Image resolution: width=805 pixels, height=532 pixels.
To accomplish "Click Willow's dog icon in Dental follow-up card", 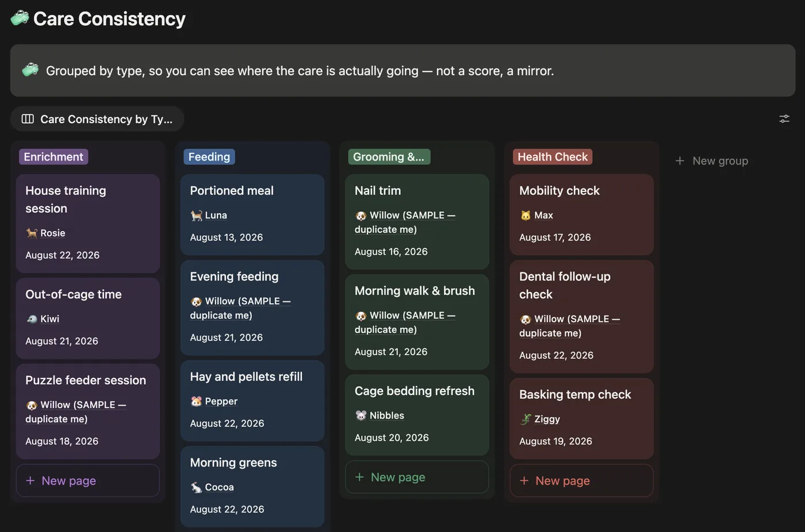I will [x=526, y=319].
